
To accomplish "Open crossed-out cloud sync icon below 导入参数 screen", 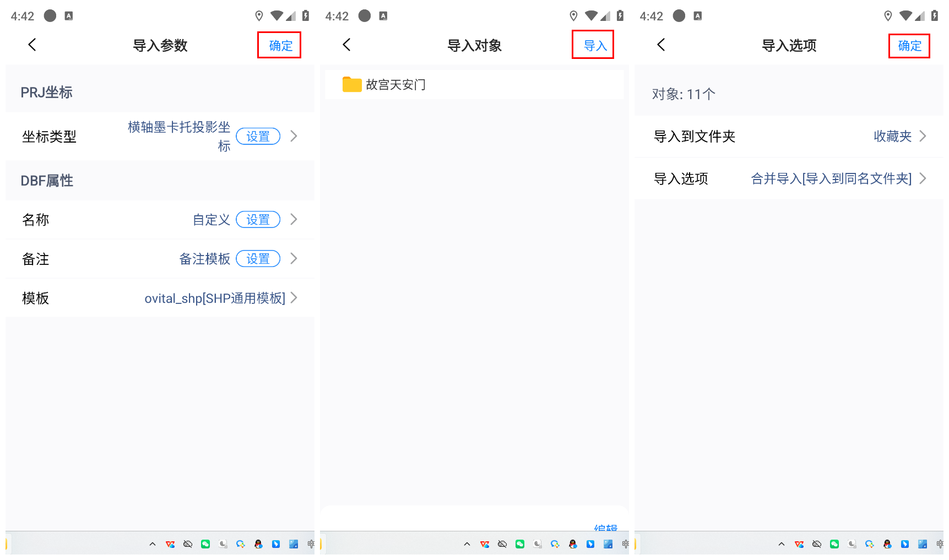I will [x=188, y=544].
